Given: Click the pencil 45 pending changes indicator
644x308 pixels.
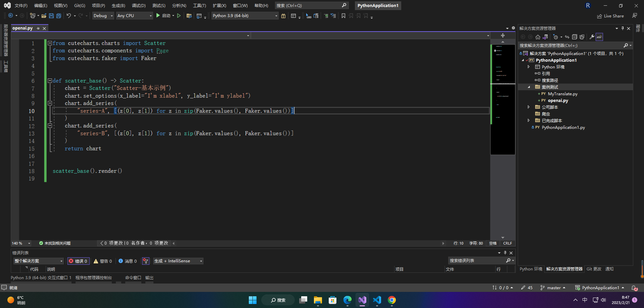Looking at the screenshot, I should click(527, 288).
